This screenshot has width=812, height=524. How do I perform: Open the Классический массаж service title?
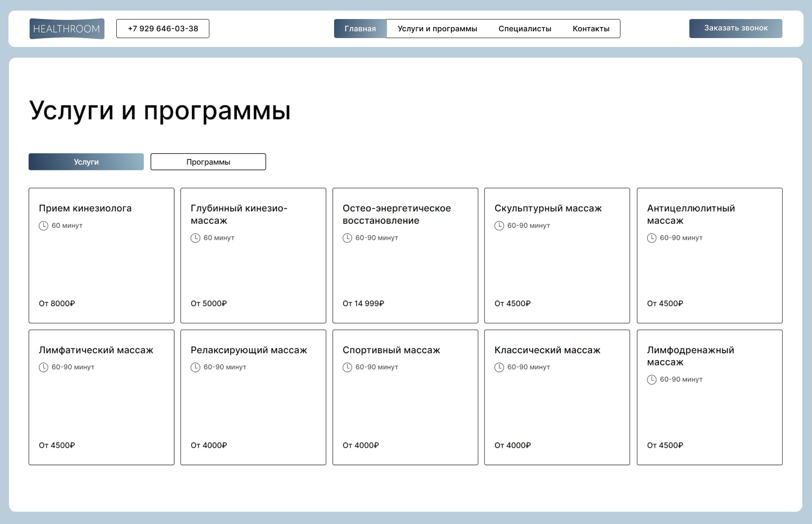pyautogui.click(x=547, y=350)
